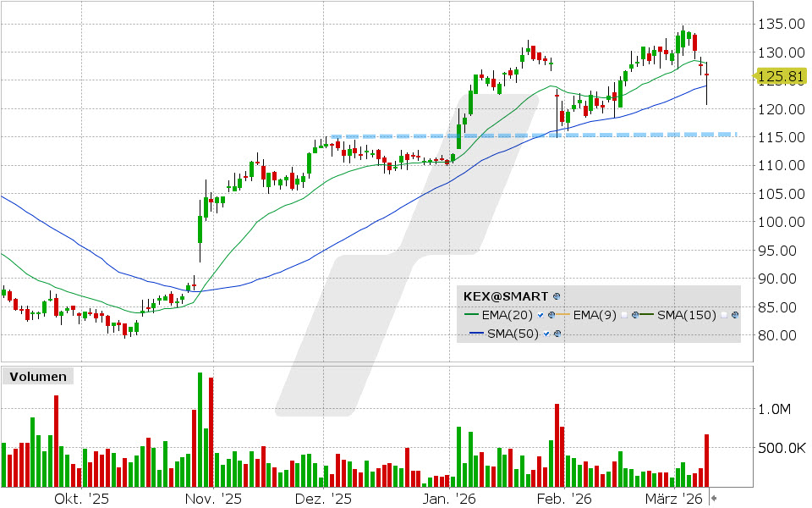
Task: Open the SMA(50) settings gear icon
Action: click(x=557, y=333)
